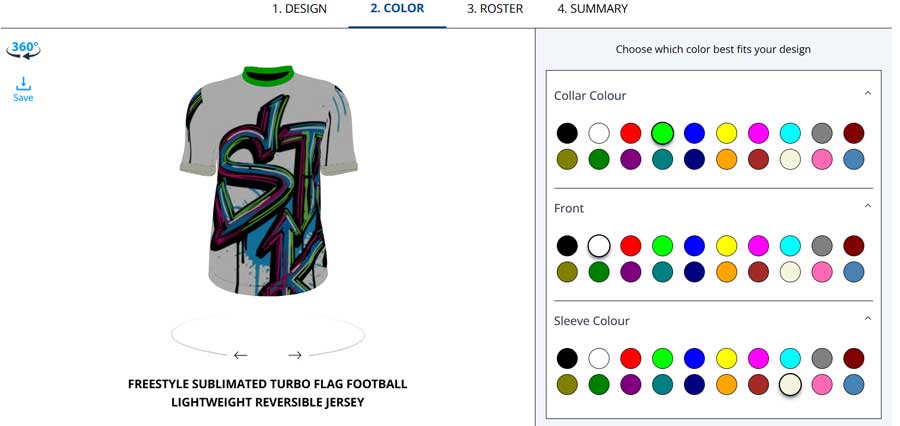Image resolution: width=900 pixels, height=426 pixels.
Task: Collapse the Front colour section
Action: tap(867, 207)
